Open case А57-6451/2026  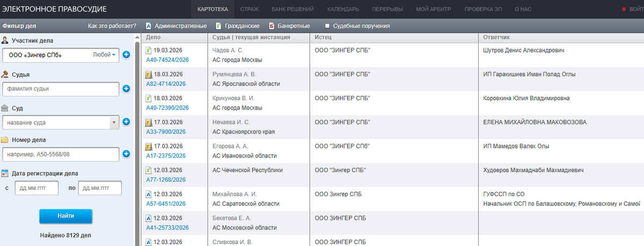click(166, 204)
